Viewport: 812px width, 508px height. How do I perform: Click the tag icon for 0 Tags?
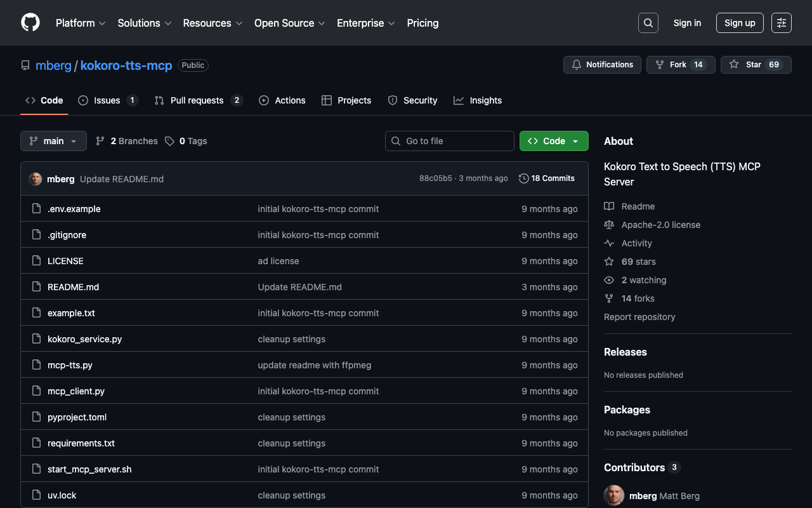tap(169, 141)
